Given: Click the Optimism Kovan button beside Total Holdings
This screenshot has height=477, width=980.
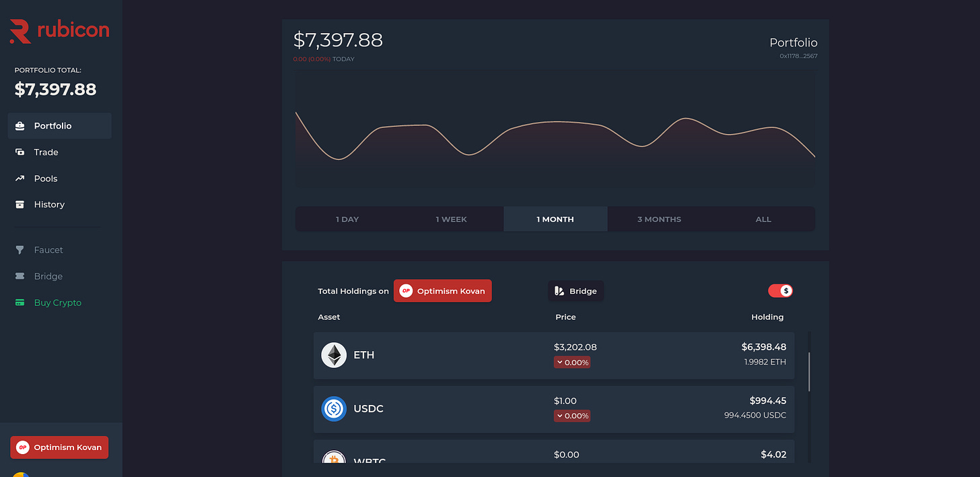Looking at the screenshot, I should click(443, 291).
